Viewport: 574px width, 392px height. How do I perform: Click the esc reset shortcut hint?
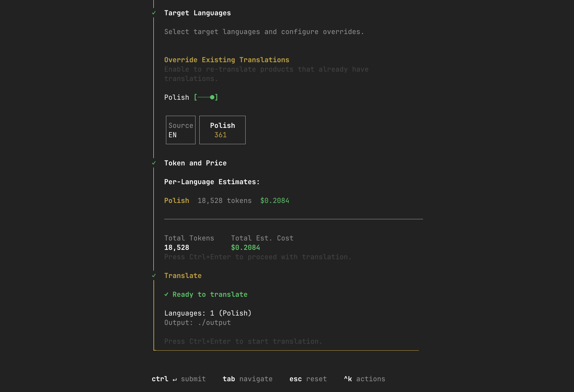tap(308, 379)
